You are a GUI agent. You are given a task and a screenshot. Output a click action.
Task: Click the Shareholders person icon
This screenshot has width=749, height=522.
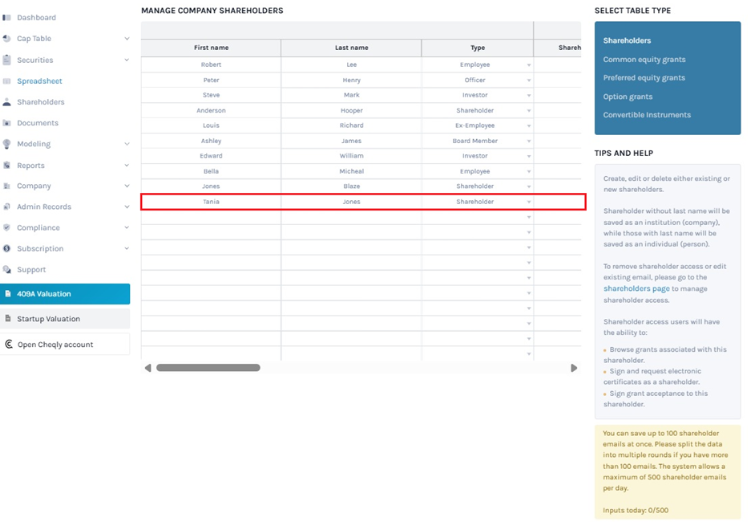tap(7, 102)
